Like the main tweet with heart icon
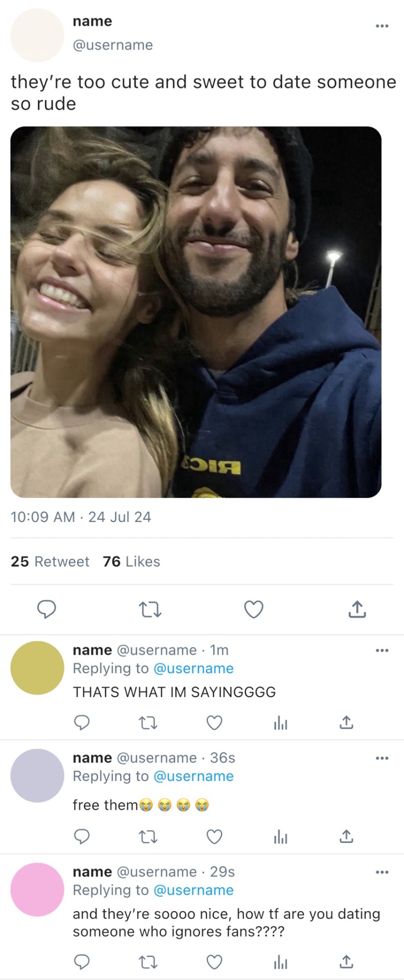Screen dimensions: 404x980 click(254, 609)
